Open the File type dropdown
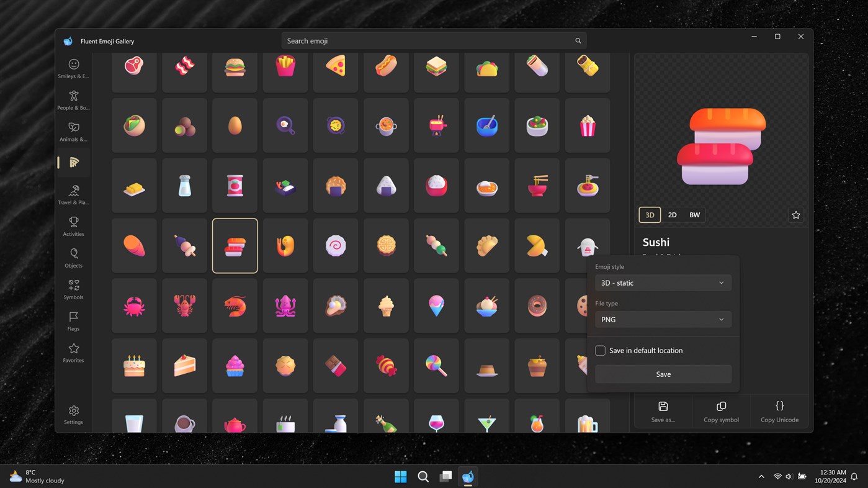This screenshot has width=868, height=488. [663, 319]
